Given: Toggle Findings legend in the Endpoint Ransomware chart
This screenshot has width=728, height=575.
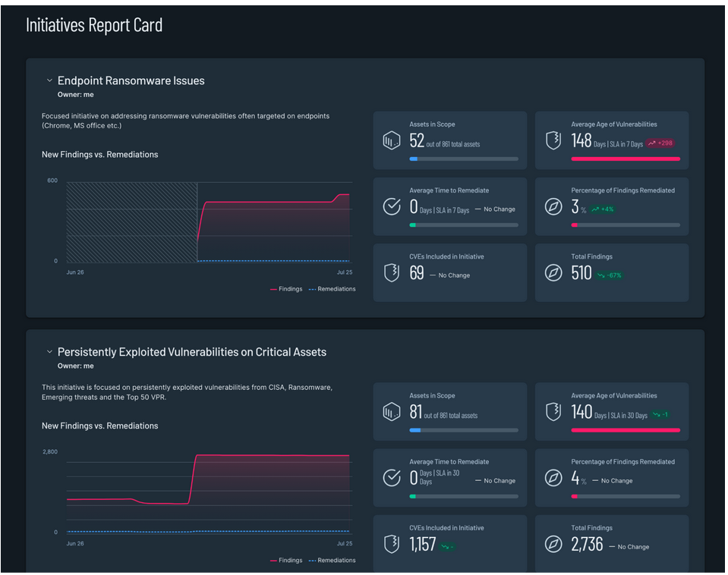Looking at the screenshot, I should 286,289.
